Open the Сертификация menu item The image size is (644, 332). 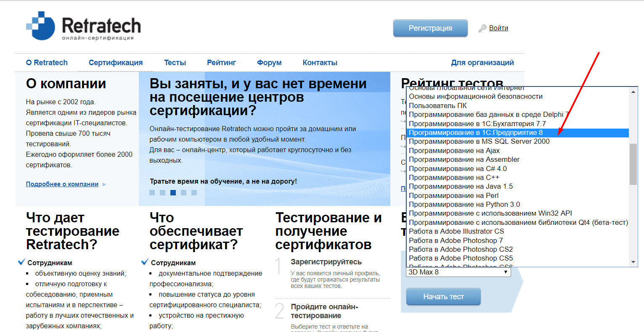[x=116, y=63]
